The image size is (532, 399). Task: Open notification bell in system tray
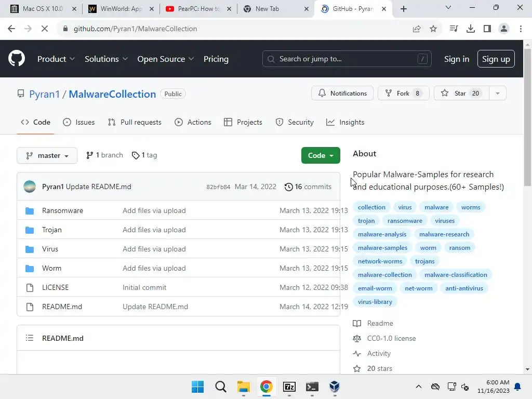(x=518, y=387)
